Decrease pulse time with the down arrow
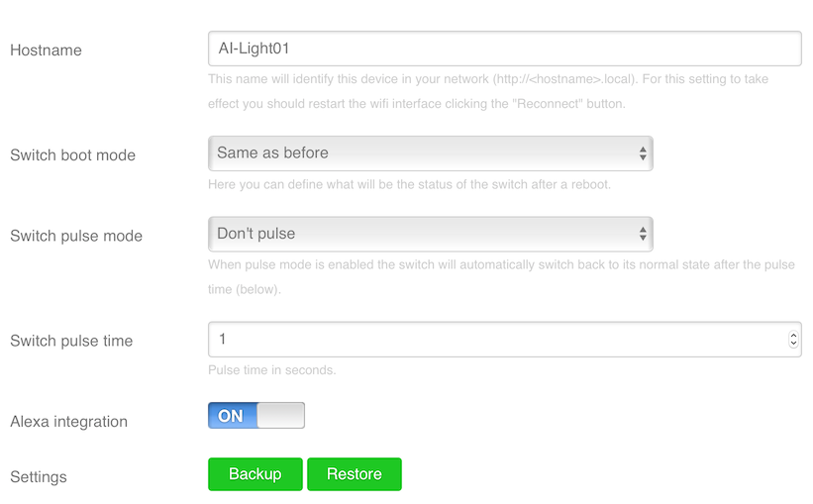The width and height of the screenshot is (813, 504). pyautogui.click(x=793, y=344)
